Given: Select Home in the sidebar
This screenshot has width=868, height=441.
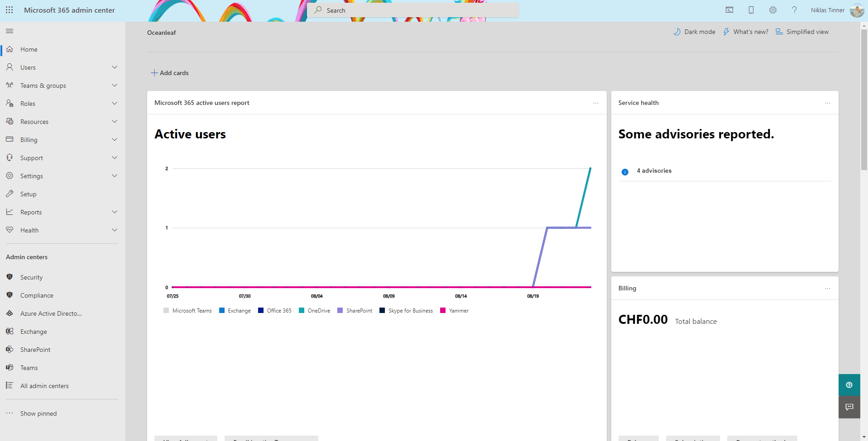Looking at the screenshot, I should [x=29, y=49].
